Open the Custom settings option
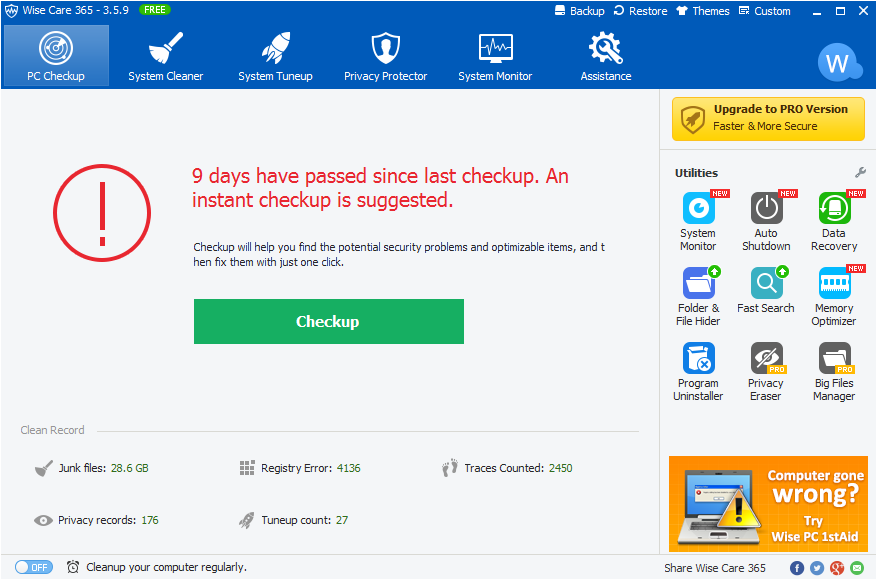The width and height of the screenshot is (877, 580). click(x=765, y=11)
